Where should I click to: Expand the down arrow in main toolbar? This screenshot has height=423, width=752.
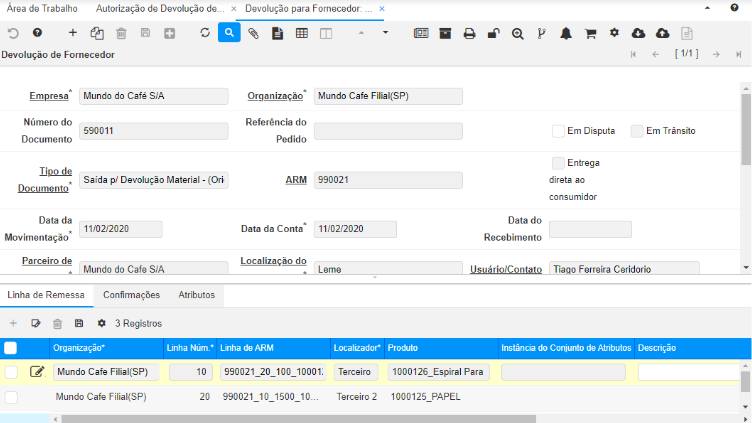coord(386,33)
